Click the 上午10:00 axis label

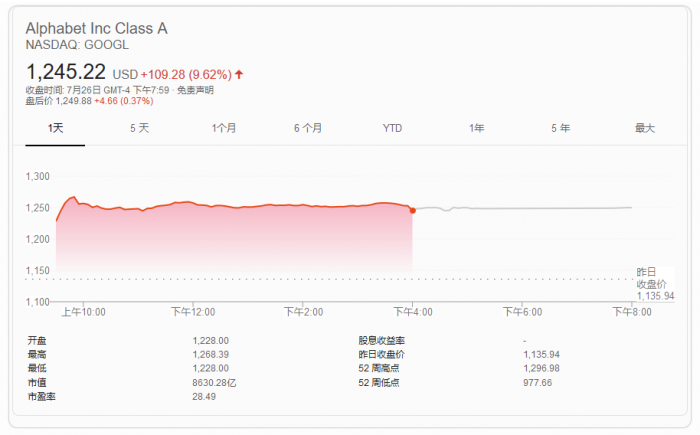(83, 312)
